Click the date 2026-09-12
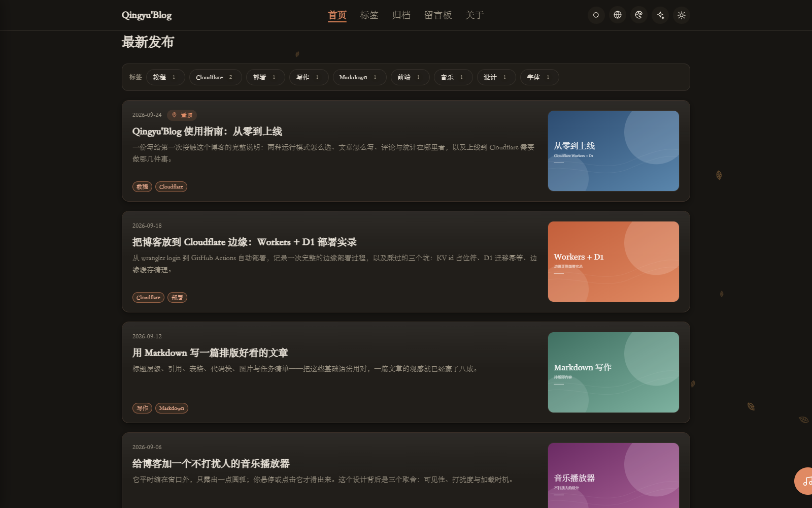The width and height of the screenshot is (812, 508). pyautogui.click(x=147, y=337)
